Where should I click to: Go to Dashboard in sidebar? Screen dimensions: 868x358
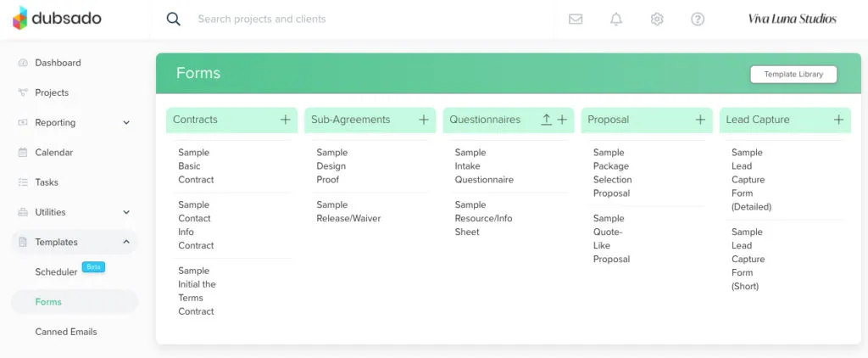tap(58, 63)
